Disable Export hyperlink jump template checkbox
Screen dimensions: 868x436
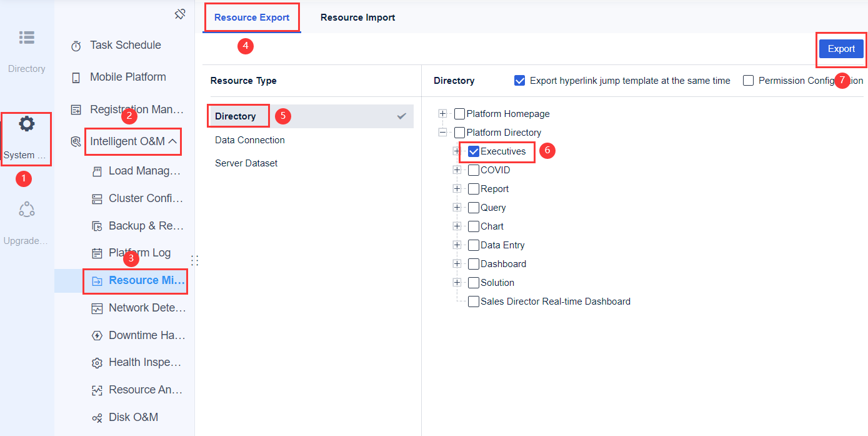[x=519, y=81]
